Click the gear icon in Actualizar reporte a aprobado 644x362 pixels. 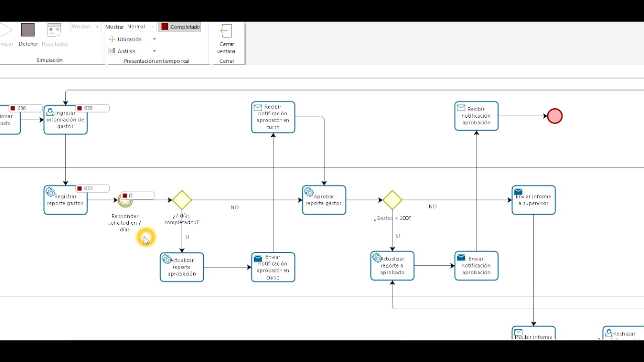(x=377, y=257)
